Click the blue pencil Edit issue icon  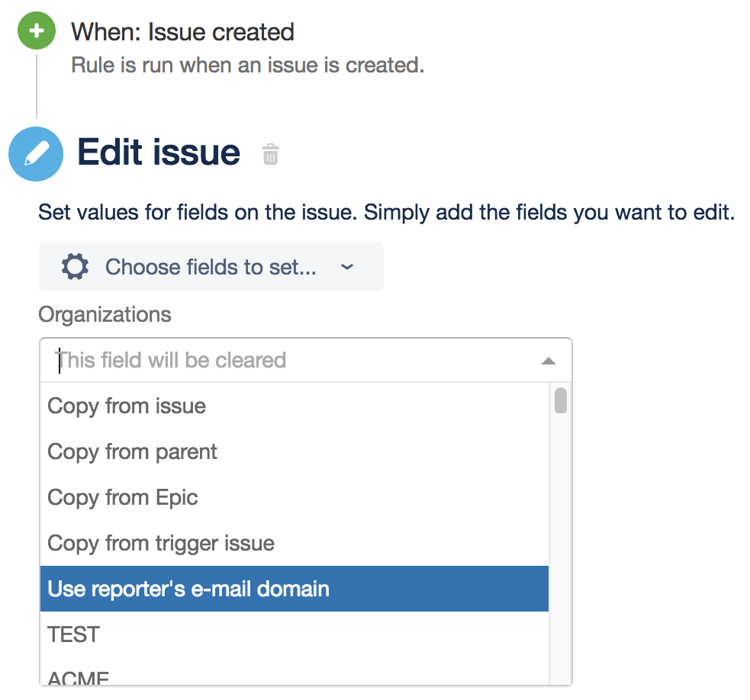pyautogui.click(x=36, y=154)
